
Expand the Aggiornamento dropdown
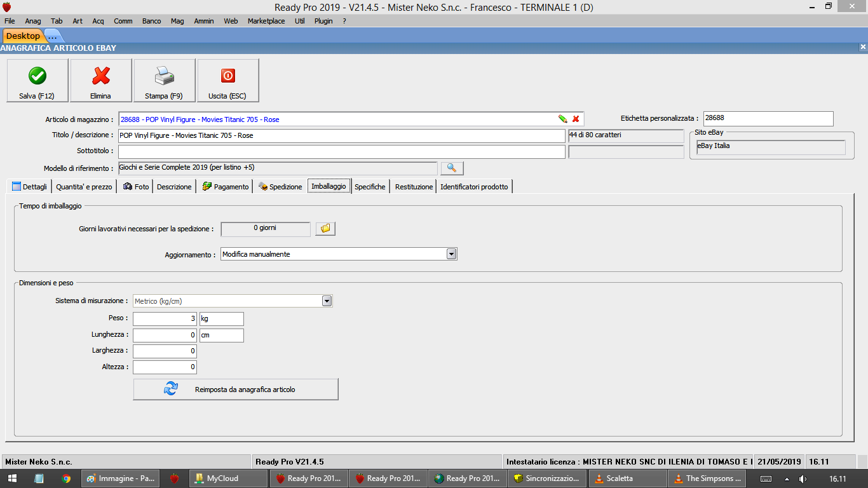tap(451, 254)
